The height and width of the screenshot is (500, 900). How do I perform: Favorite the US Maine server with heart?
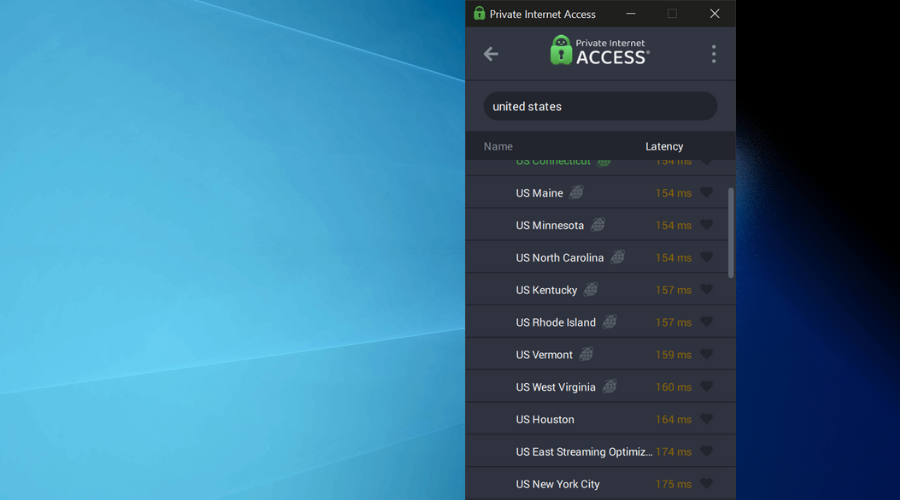coord(706,193)
